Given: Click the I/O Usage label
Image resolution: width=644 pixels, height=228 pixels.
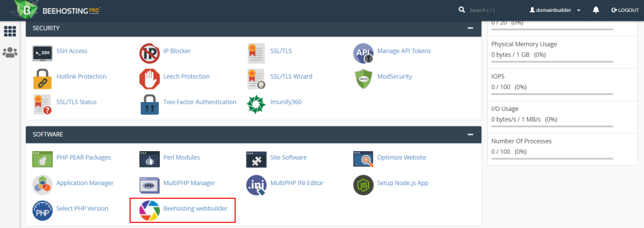Looking at the screenshot, I should point(505,109).
